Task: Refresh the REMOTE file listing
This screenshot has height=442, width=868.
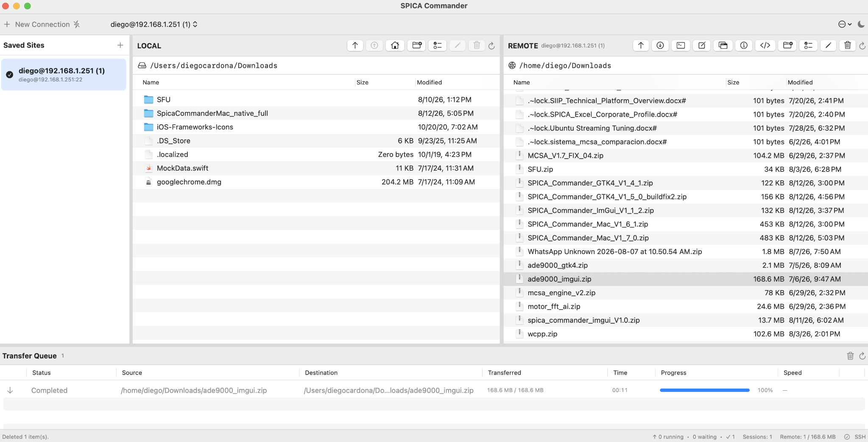Action: pos(862,46)
